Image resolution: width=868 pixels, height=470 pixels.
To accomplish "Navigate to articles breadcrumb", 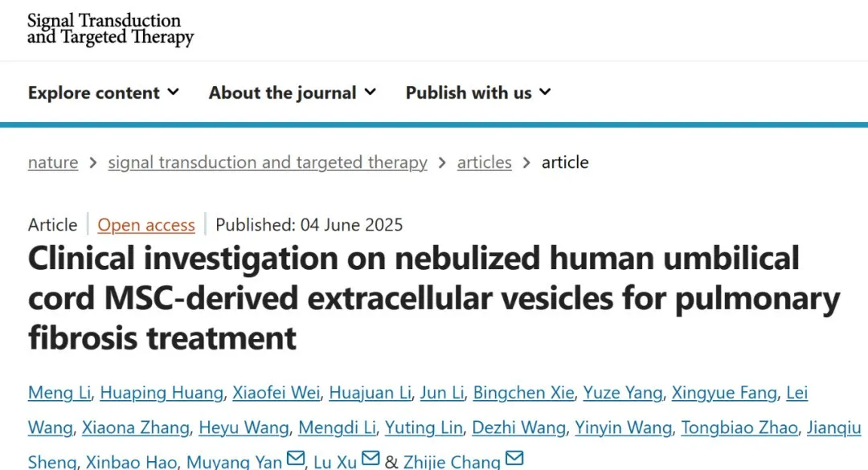I will tap(484, 162).
